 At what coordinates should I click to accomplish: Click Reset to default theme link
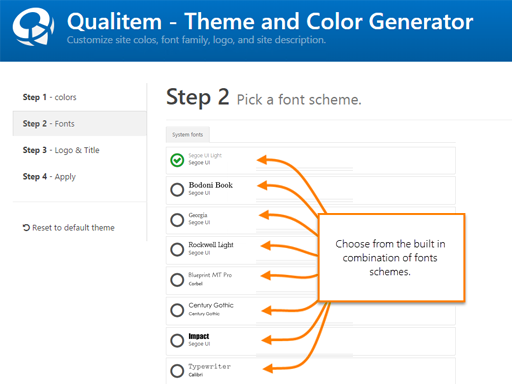[x=73, y=228]
